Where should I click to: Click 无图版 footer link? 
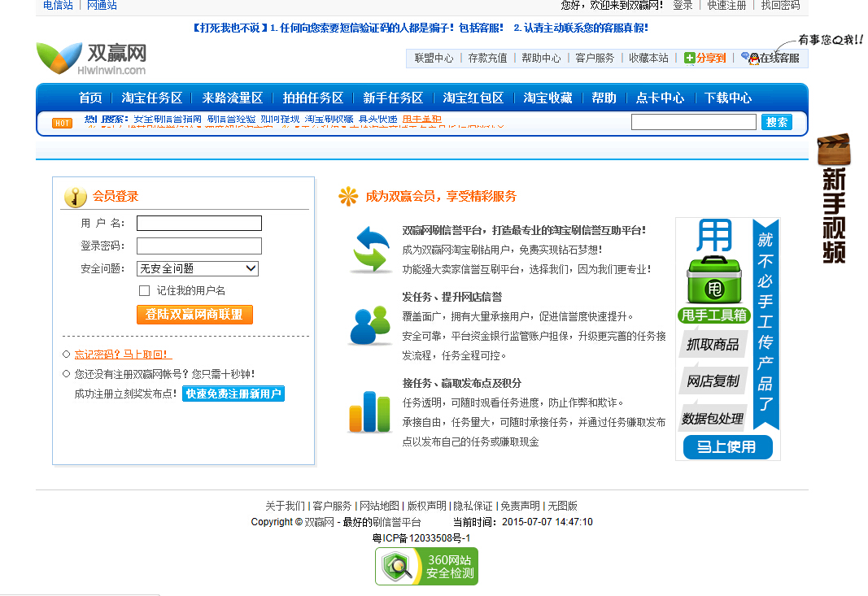click(562, 506)
